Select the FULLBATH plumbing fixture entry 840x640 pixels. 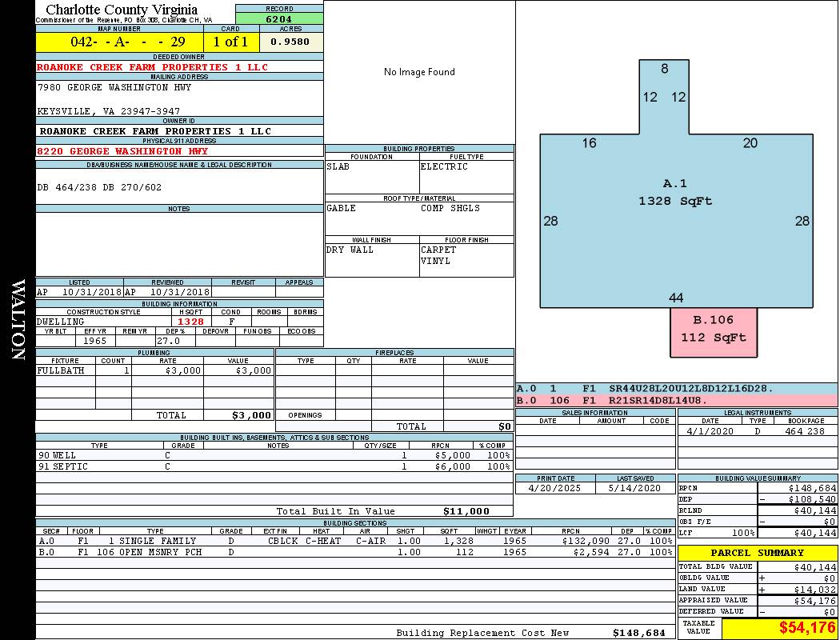[61, 371]
